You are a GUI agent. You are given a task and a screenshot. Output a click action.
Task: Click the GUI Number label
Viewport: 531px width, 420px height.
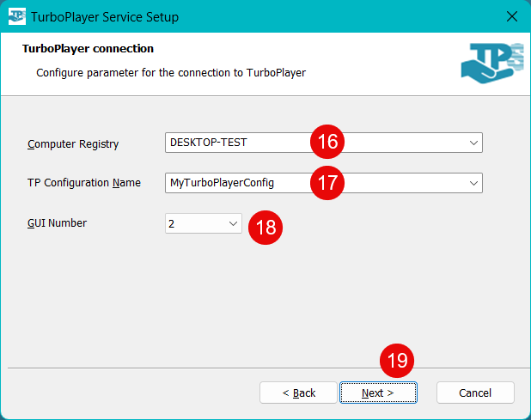click(57, 223)
